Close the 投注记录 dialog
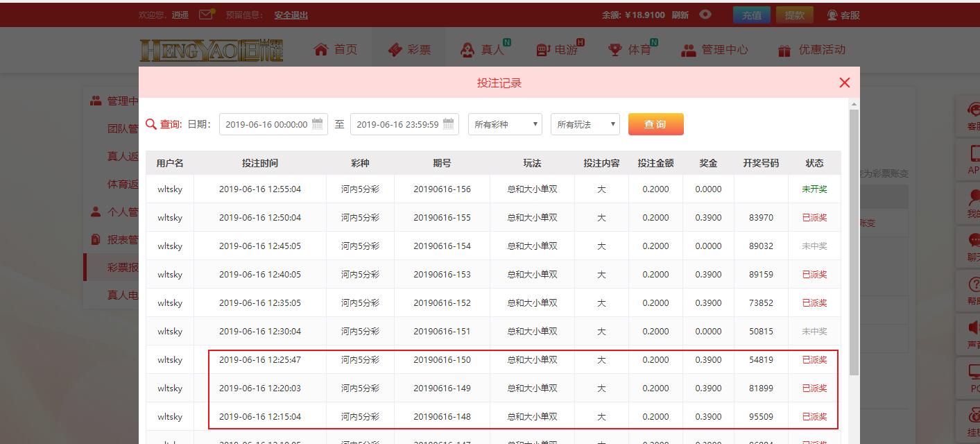 (844, 83)
